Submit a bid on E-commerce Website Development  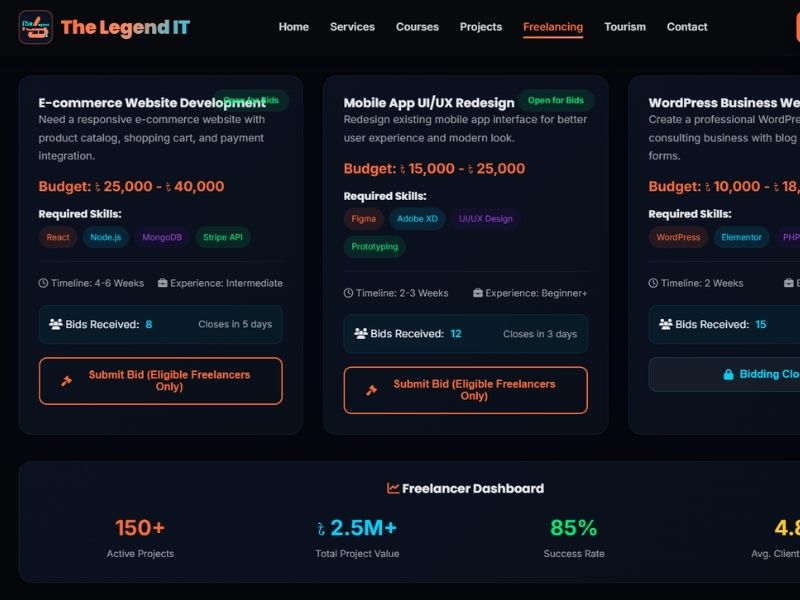tap(160, 381)
